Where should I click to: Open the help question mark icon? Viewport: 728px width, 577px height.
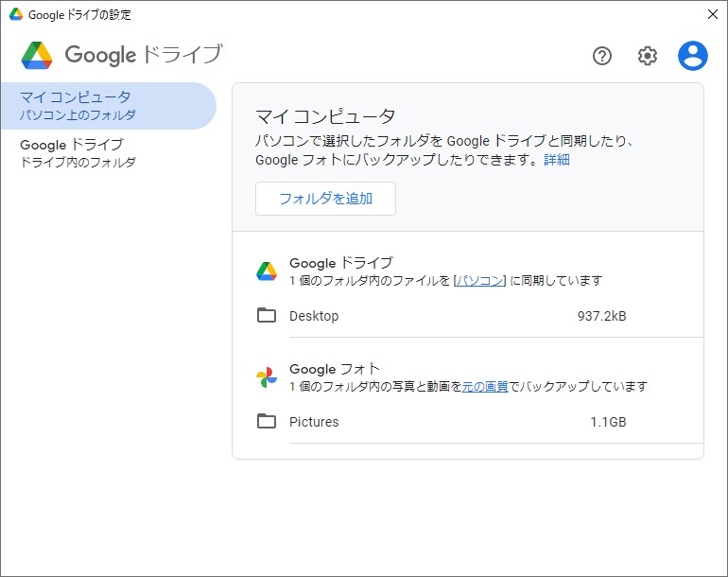coord(601,56)
